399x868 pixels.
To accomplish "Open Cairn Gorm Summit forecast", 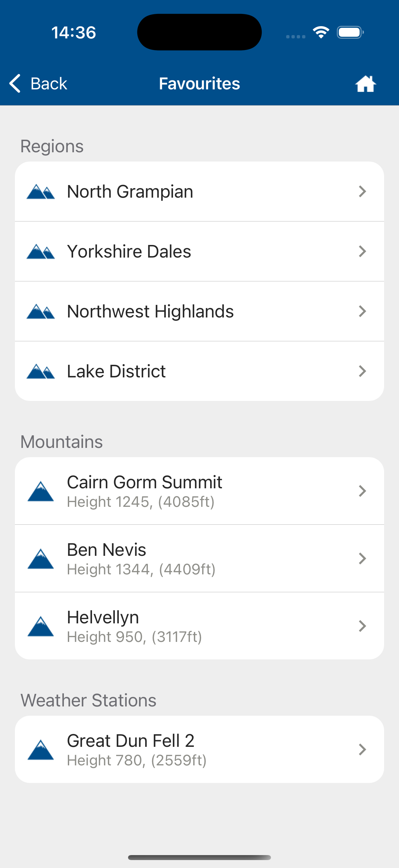I will tap(145, 491).
